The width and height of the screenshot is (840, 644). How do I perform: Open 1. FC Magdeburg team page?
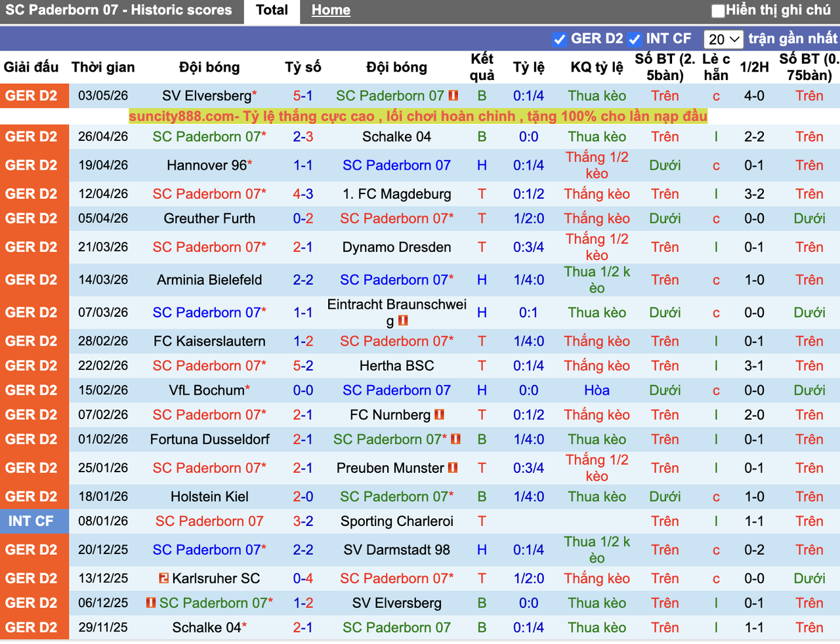click(396, 194)
